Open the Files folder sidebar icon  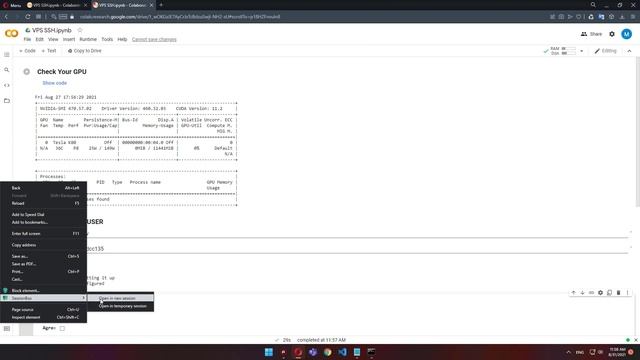(7, 100)
